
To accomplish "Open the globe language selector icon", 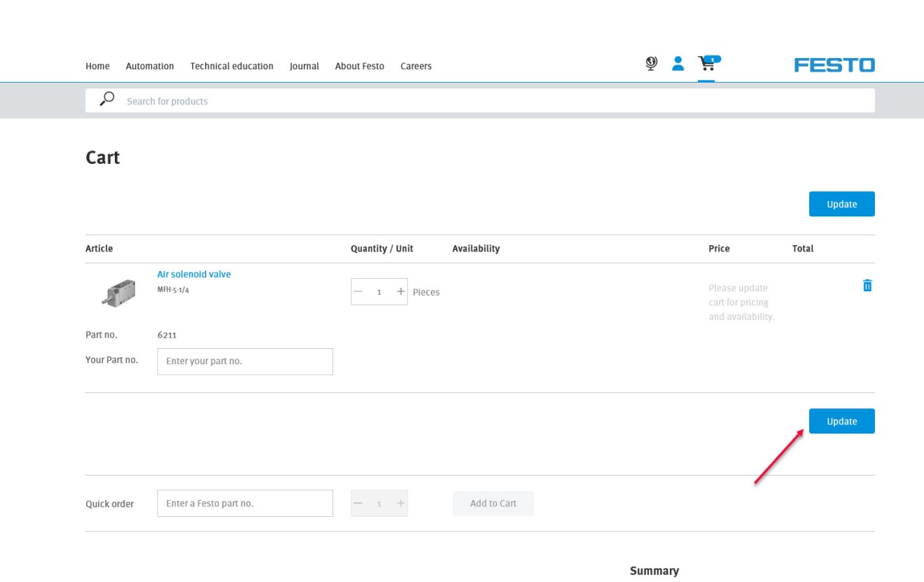I will click(651, 64).
